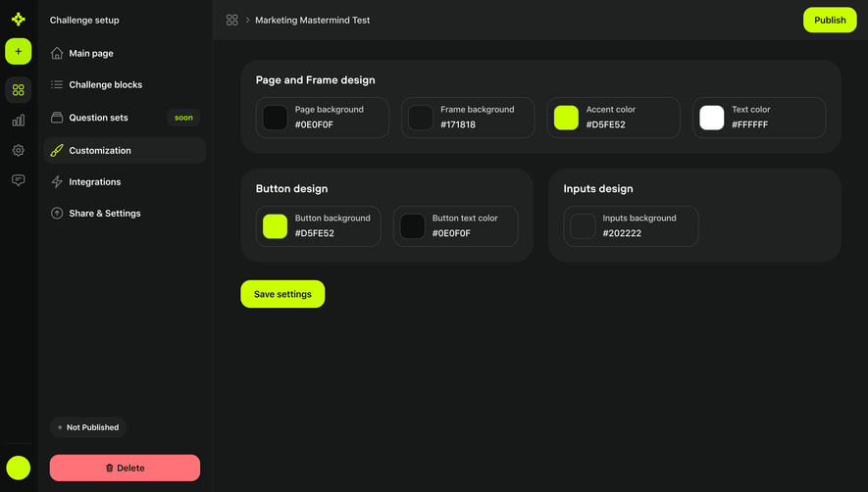Click the brush icon beside Customization
This screenshot has width=868, height=492.
[x=57, y=151]
